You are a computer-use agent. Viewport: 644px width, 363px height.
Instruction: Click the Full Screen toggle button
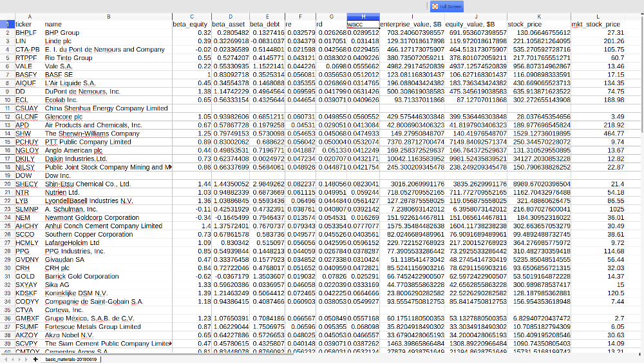447,6
